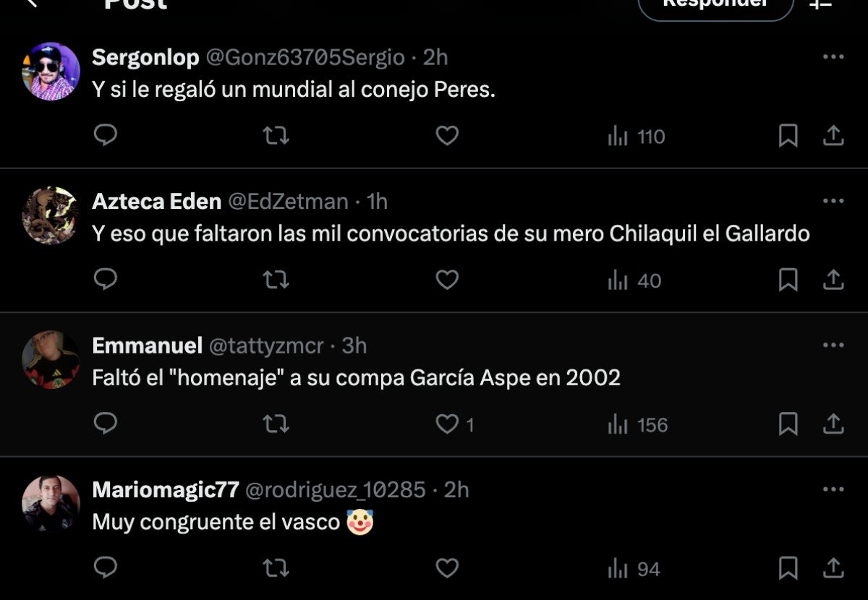The height and width of the screenshot is (600, 868).
Task: Toggle the repost on Sergonlop's comment
Action: point(276,136)
